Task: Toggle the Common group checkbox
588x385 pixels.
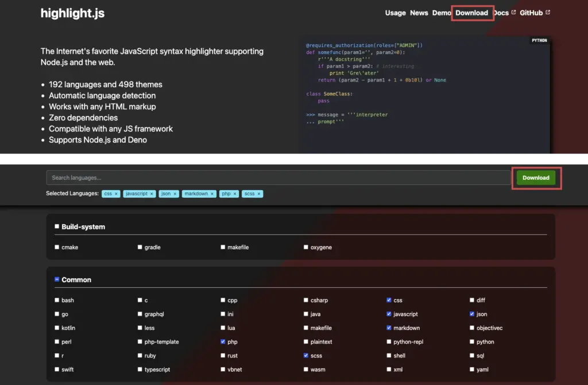Action: coord(57,279)
